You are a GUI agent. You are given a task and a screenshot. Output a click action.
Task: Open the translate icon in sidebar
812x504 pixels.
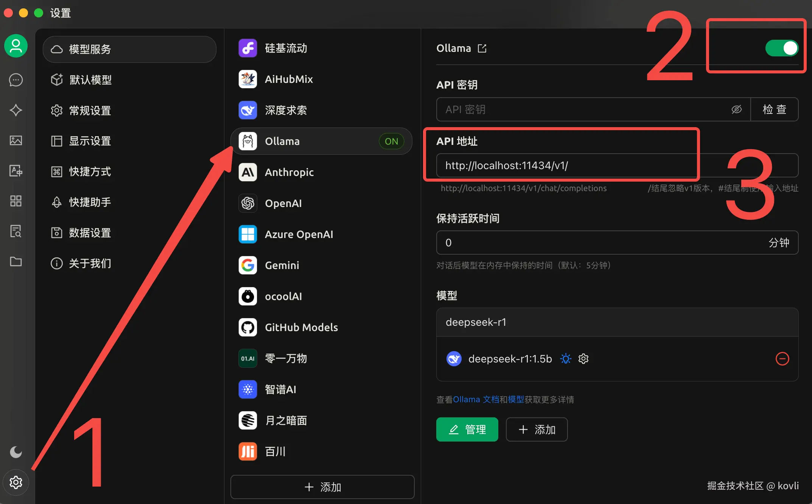click(16, 171)
